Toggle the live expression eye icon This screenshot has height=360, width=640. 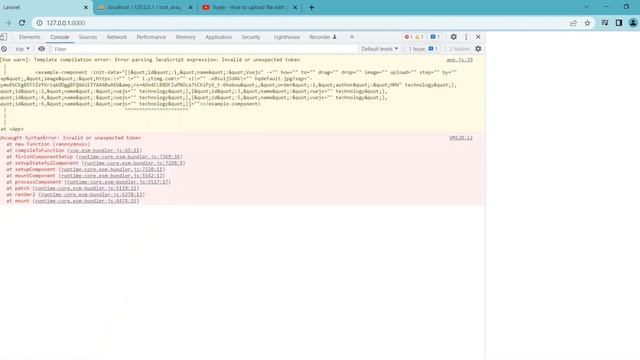[x=42, y=49]
